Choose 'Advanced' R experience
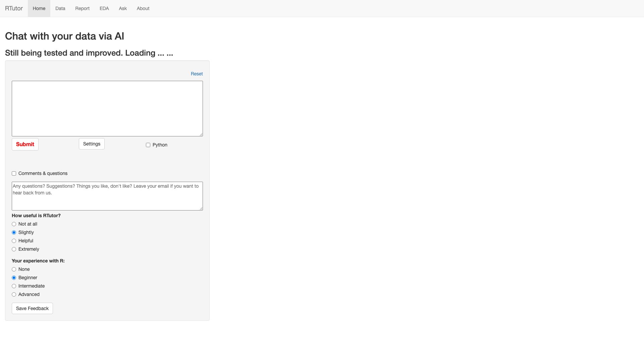The image size is (644, 362). [14, 294]
